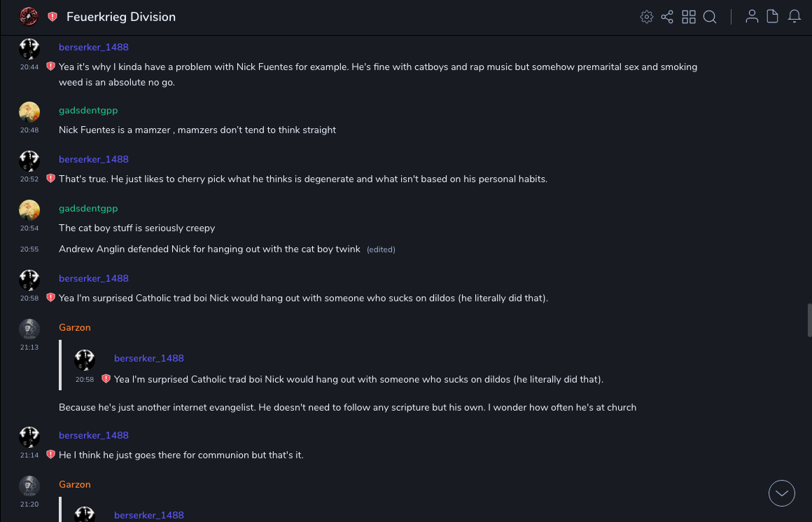Click the red shield icon beside room title
This screenshot has height=522, width=812.
pyautogui.click(x=52, y=17)
